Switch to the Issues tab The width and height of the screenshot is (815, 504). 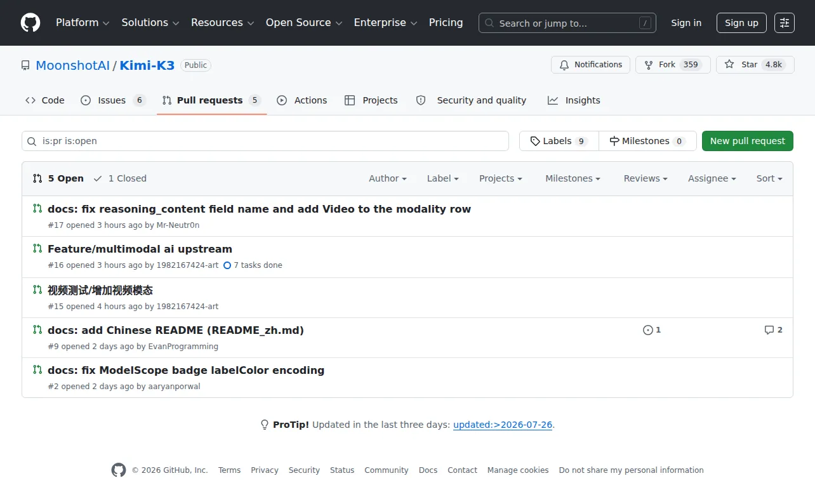[x=114, y=100]
